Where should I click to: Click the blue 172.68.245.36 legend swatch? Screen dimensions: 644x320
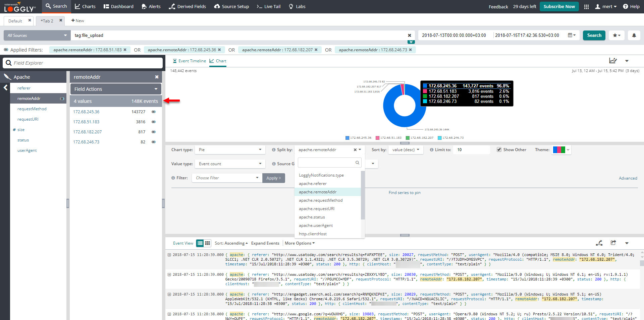(x=347, y=138)
